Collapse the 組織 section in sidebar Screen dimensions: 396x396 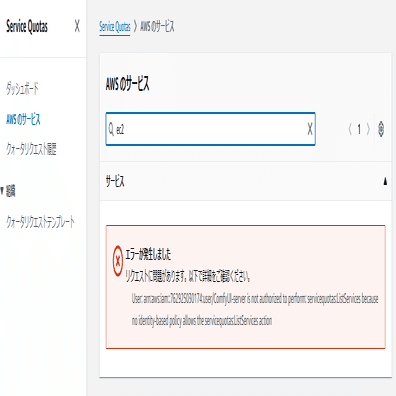2,191
